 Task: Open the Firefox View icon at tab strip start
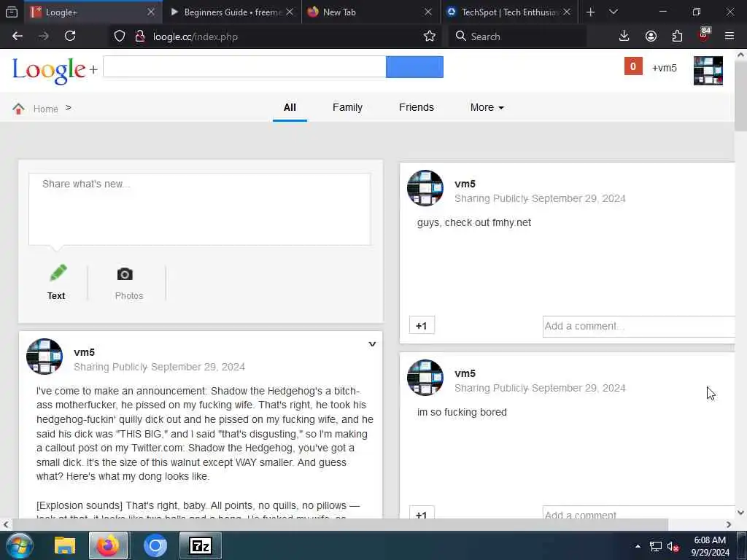12,12
